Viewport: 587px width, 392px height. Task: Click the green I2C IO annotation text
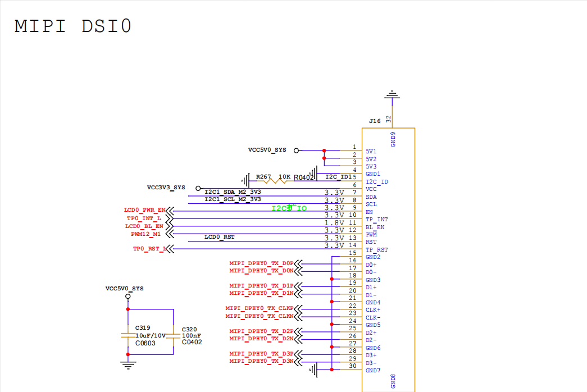coord(289,208)
